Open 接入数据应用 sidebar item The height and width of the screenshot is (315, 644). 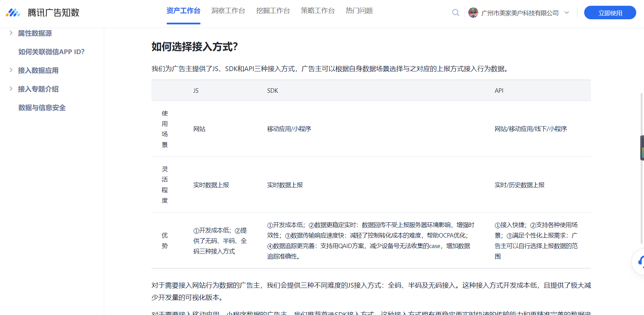coord(38,70)
